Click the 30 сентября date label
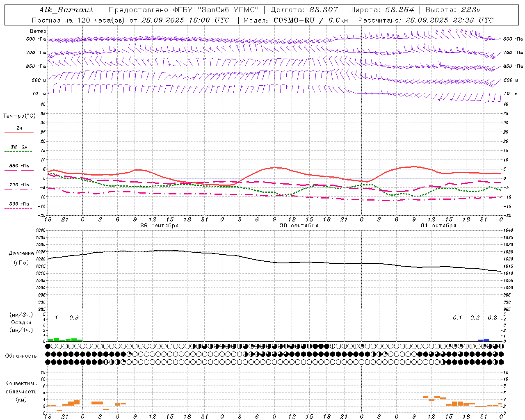This screenshot has width=525, height=420. (299, 226)
